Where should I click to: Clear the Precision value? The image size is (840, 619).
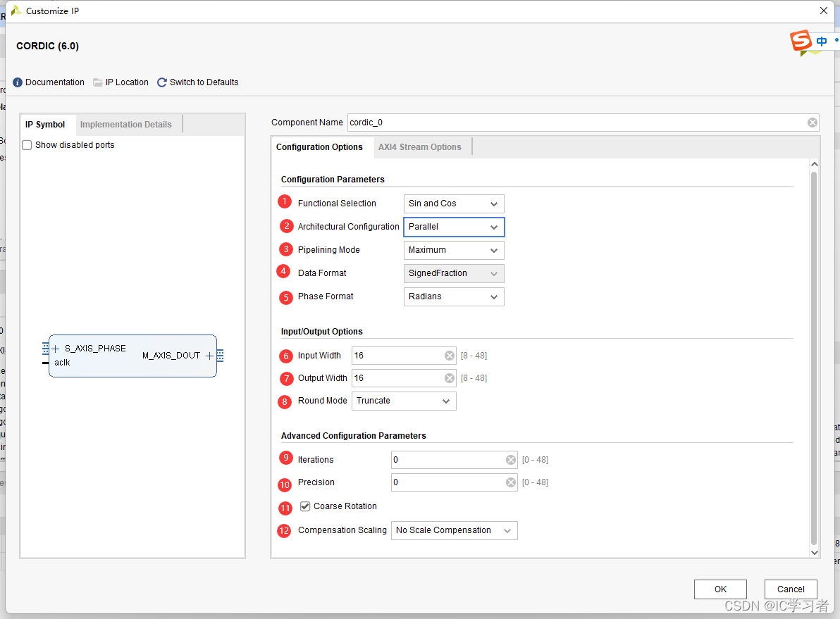(x=510, y=482)
